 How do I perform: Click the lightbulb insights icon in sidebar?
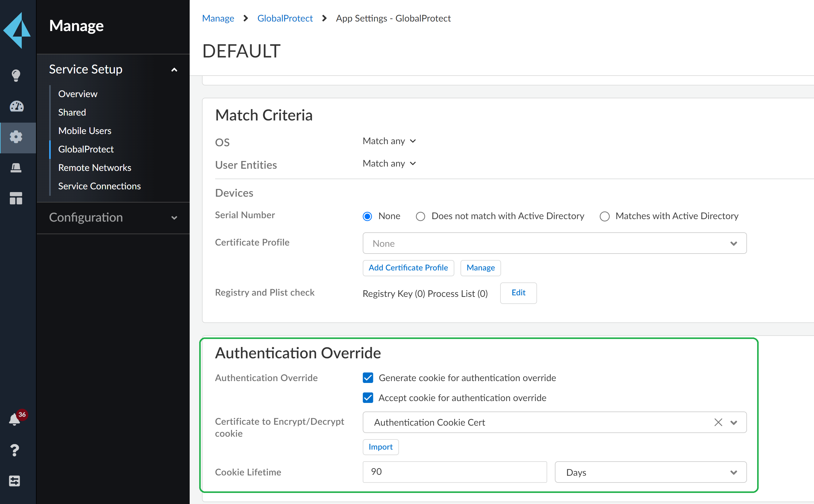pos(16,75)
